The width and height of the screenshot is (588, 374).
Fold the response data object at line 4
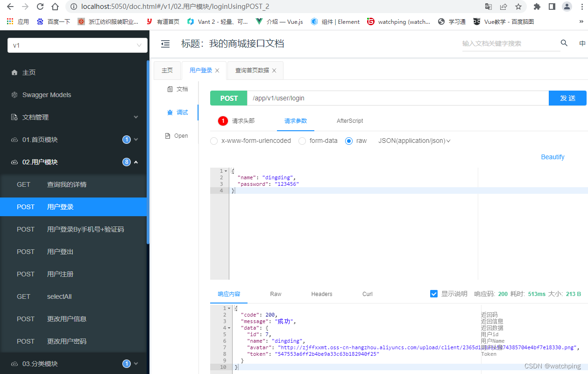(229, 328)
